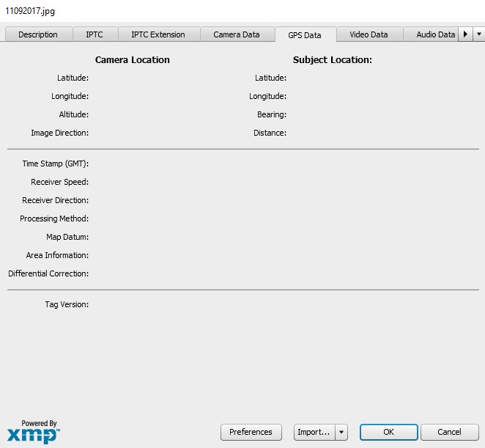
Task: Confirm the dialog with OK
Action: [x=388, y=432]
